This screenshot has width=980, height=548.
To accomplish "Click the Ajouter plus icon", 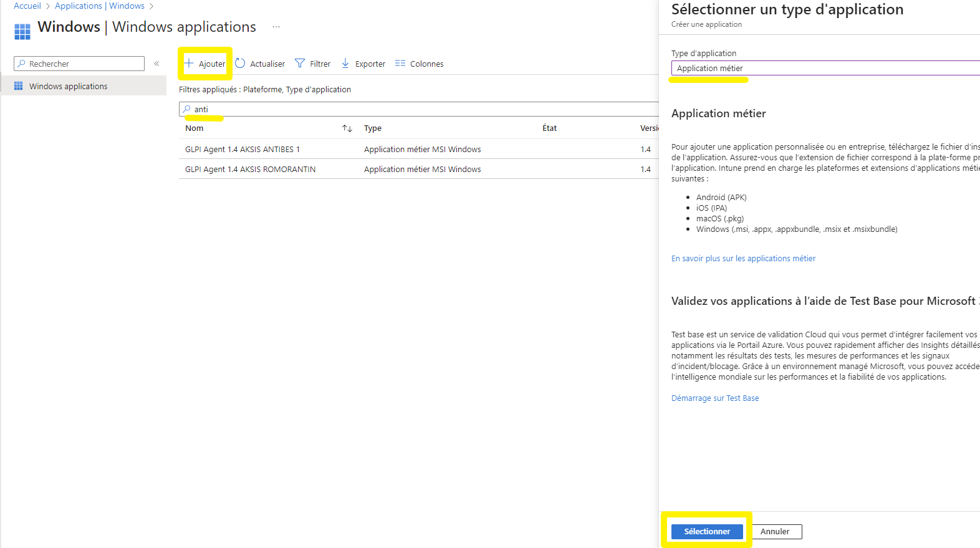I will [x=189, y=63].
